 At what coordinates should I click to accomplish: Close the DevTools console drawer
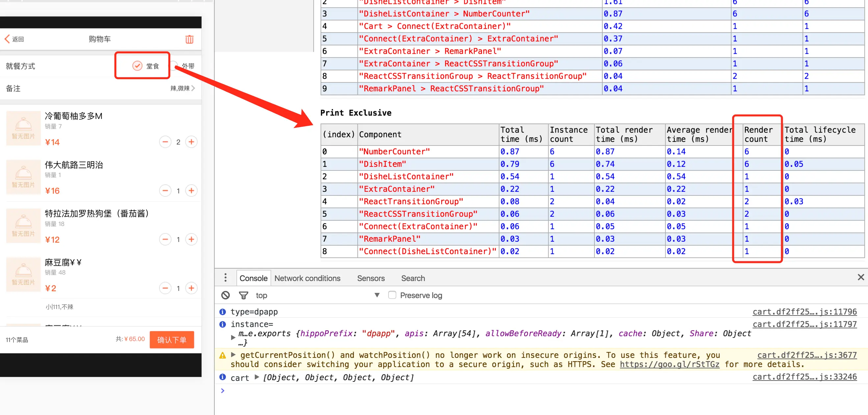pyautogui.click(x=860, y=277)
